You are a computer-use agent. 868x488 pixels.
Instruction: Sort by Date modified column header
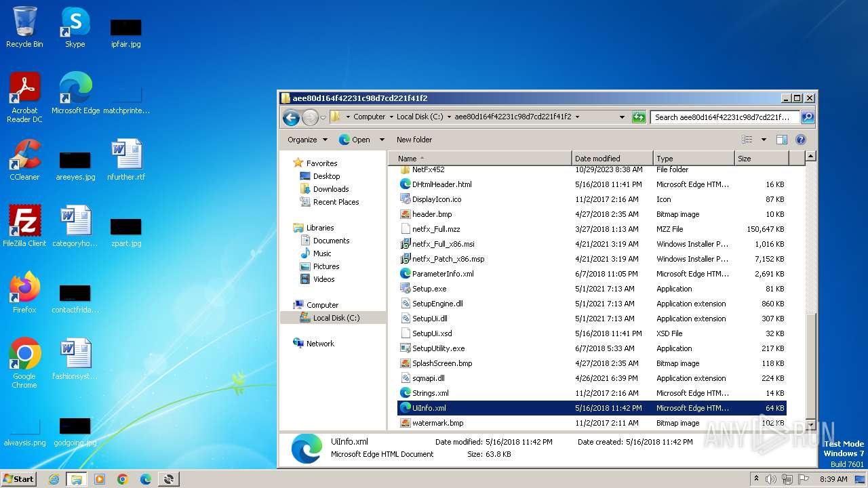point(613,158)
